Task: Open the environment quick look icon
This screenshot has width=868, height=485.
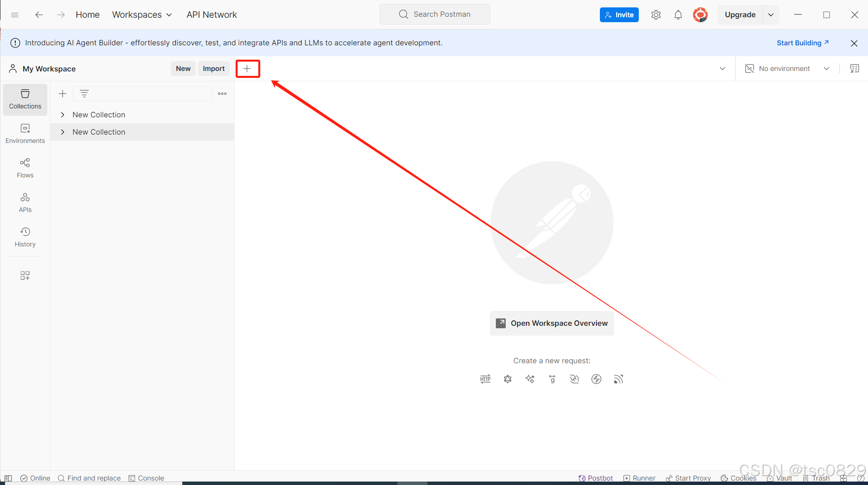Action: pos(855,69)
